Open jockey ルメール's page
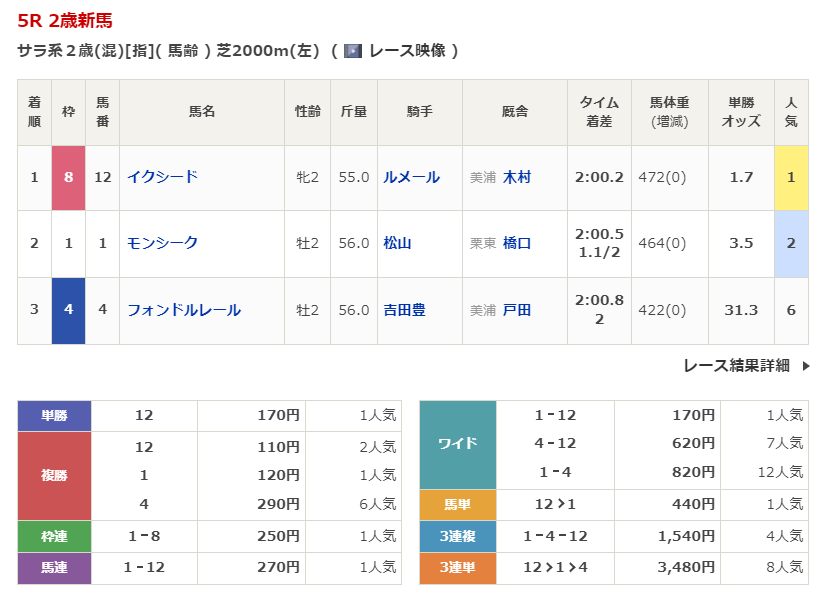827x594 pixels. pos(411,177)
